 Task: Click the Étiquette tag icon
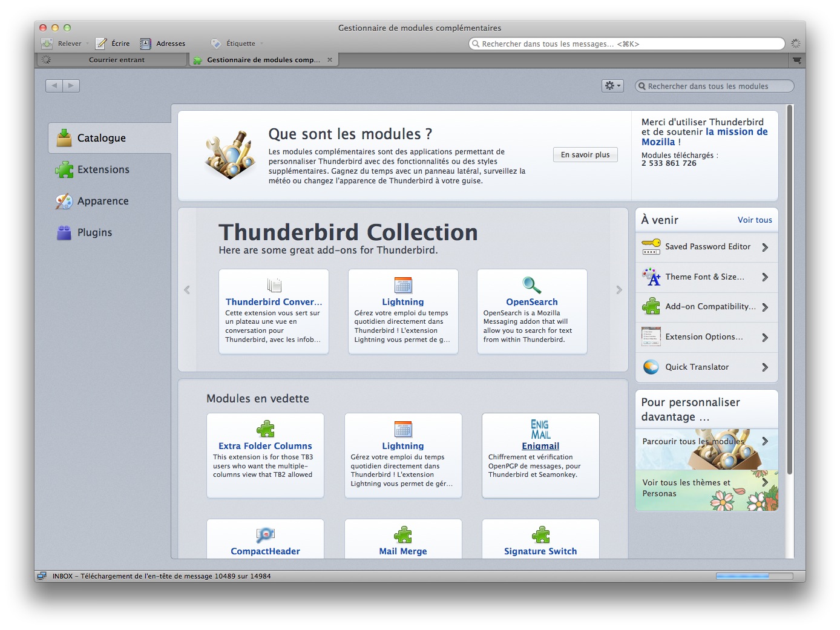point(216,44)
